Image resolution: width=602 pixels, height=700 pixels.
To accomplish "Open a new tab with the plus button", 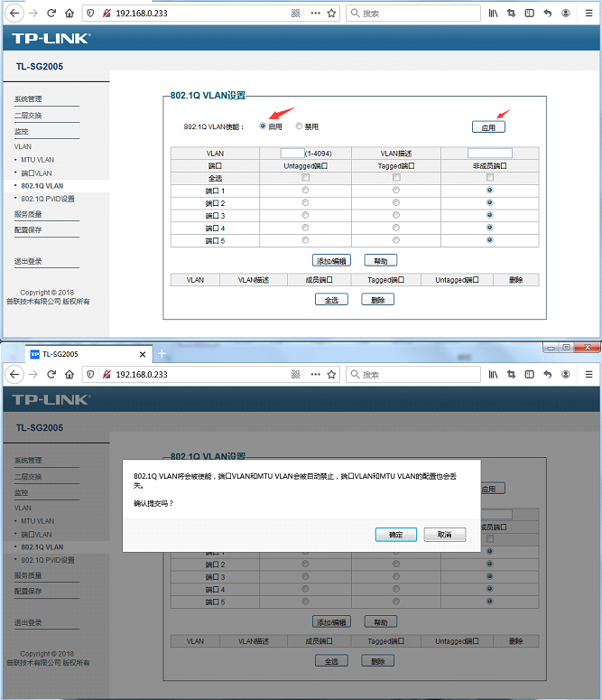I will 162,353.
